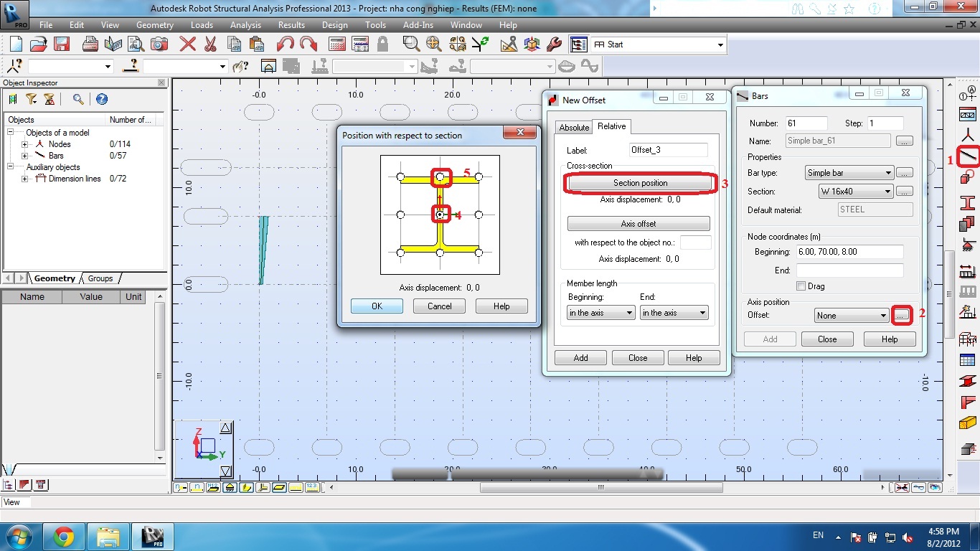Click the red X Delete icon
This screenshot has height=551, width=980.
pos(188,44)
